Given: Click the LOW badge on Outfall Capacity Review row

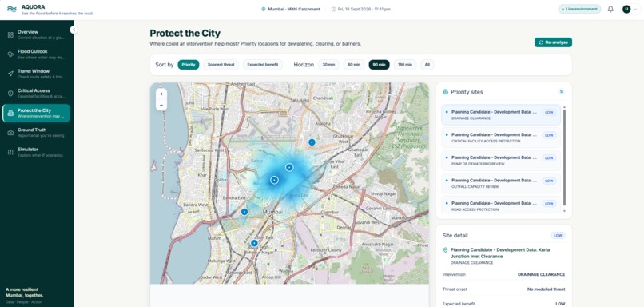Looking at the screenshot, I should click(x=549, y=181).
